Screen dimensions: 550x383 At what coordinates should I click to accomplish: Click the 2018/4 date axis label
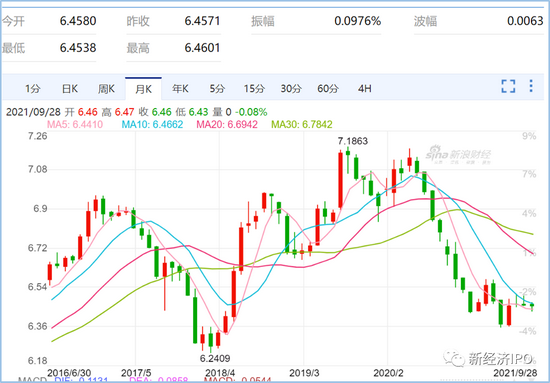(x=220, y=372)
